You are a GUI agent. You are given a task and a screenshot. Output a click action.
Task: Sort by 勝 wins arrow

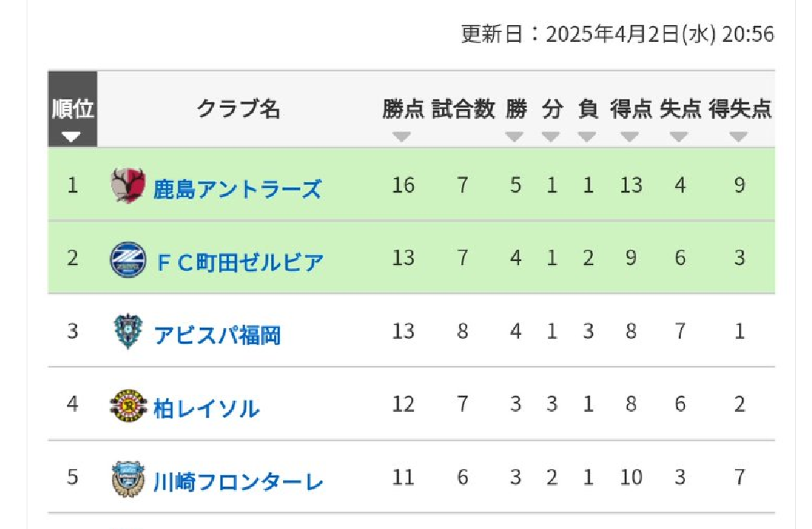(514, 137)
